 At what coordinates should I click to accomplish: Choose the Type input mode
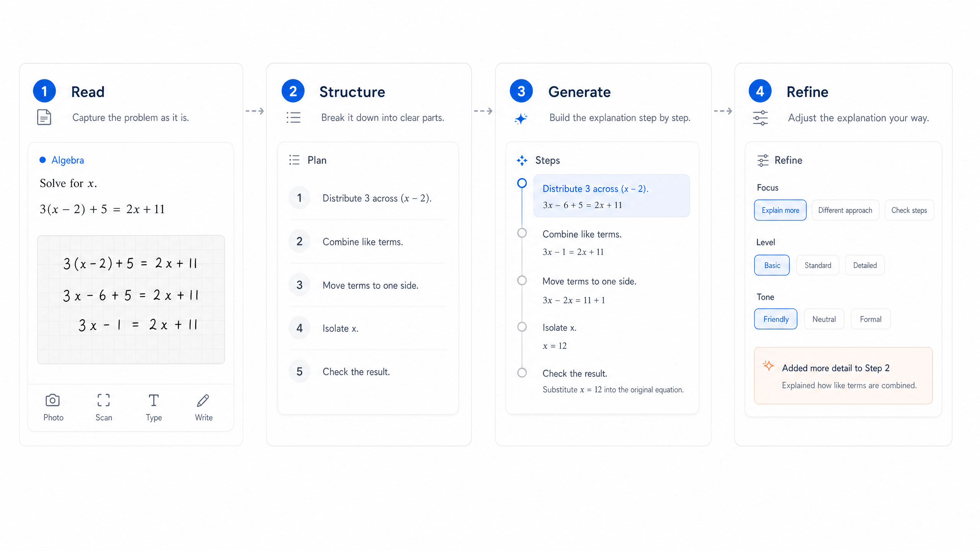tap(154, 408)
